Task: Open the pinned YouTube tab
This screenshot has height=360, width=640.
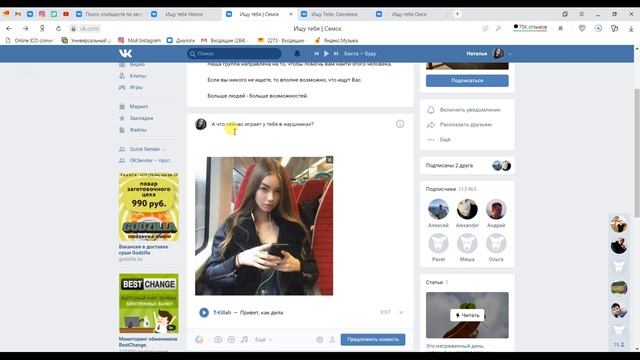Action: (x=66, y=14)
